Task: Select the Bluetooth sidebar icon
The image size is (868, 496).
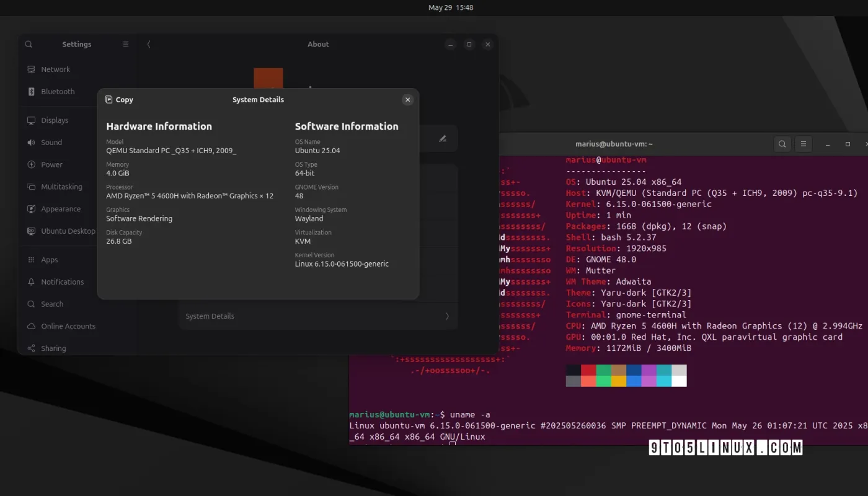Action: point(31,92)
